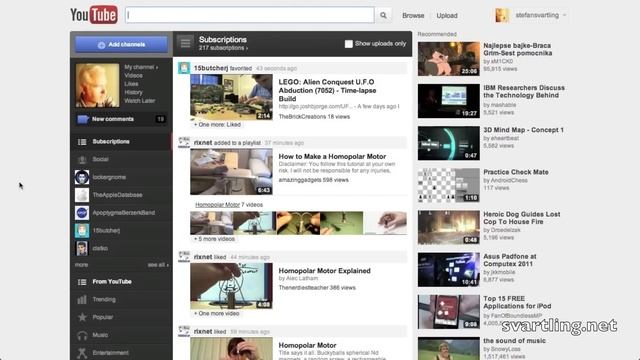Open the stefansvartling account dropdown
Image resolution: width=640 pixels, height=360 pixels.
pos(540,15)
